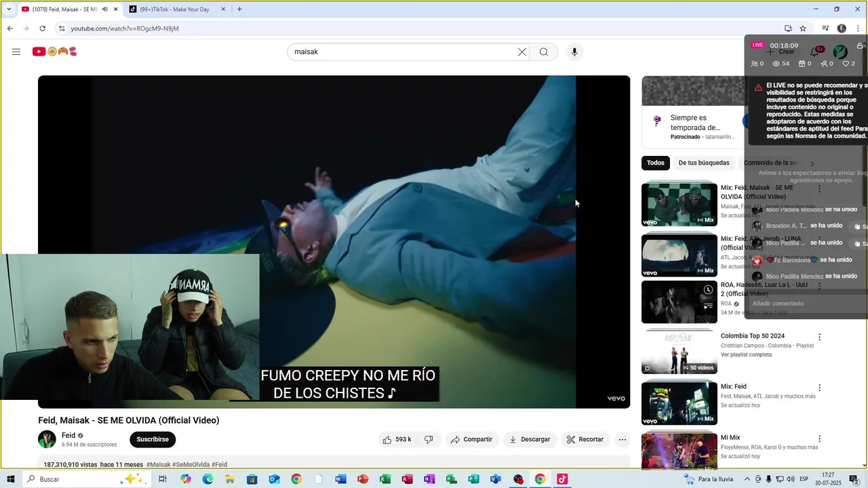Open the taskbar clock 17:27

point(829,479)
